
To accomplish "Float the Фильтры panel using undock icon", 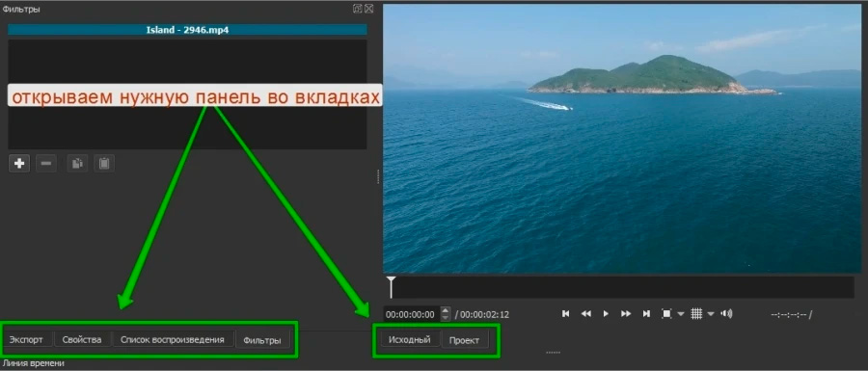I will 358,9.
